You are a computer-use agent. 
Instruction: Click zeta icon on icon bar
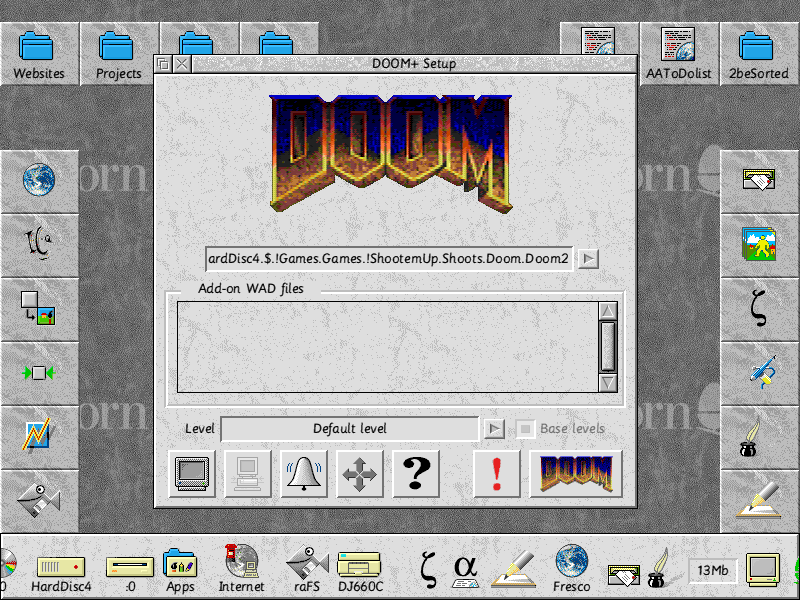click(429, 571)
